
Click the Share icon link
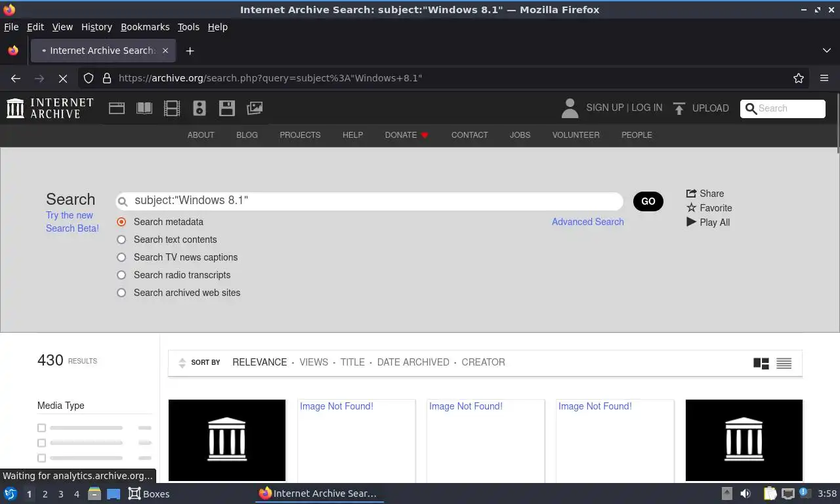pos(705,194)
